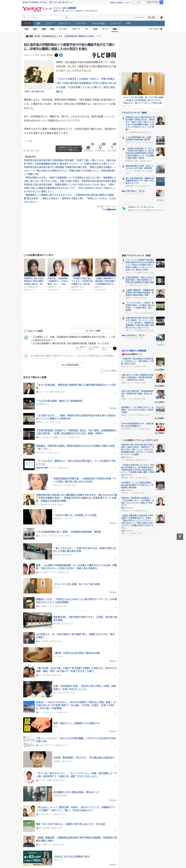Click the コメントを書く button
The height and width of the screenshot is (868, 186).
tap(93, 331)
